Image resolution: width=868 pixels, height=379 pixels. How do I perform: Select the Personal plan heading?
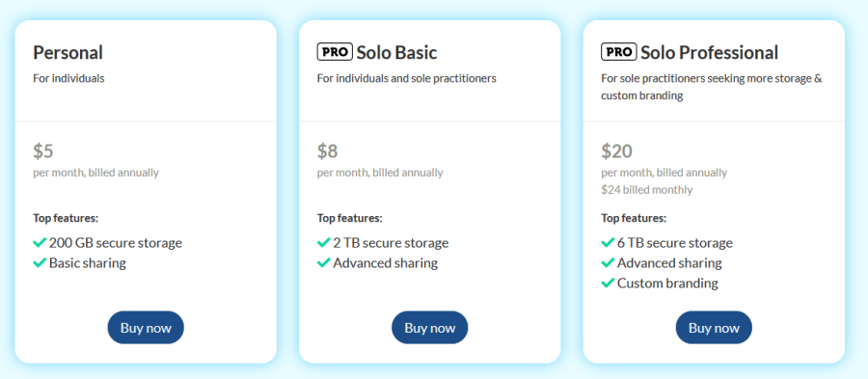click(x=68, y=53)
